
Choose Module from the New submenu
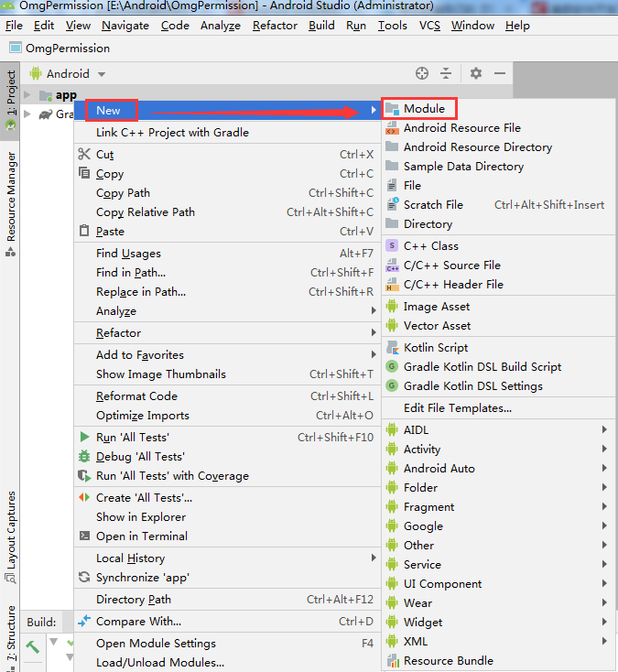[x=498, y=109]
